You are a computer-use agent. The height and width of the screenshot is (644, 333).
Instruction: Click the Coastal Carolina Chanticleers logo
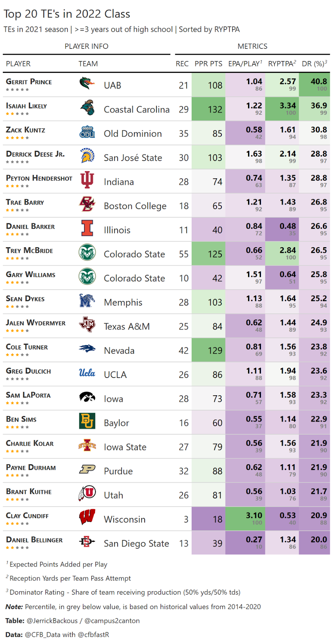coord(87,108)
